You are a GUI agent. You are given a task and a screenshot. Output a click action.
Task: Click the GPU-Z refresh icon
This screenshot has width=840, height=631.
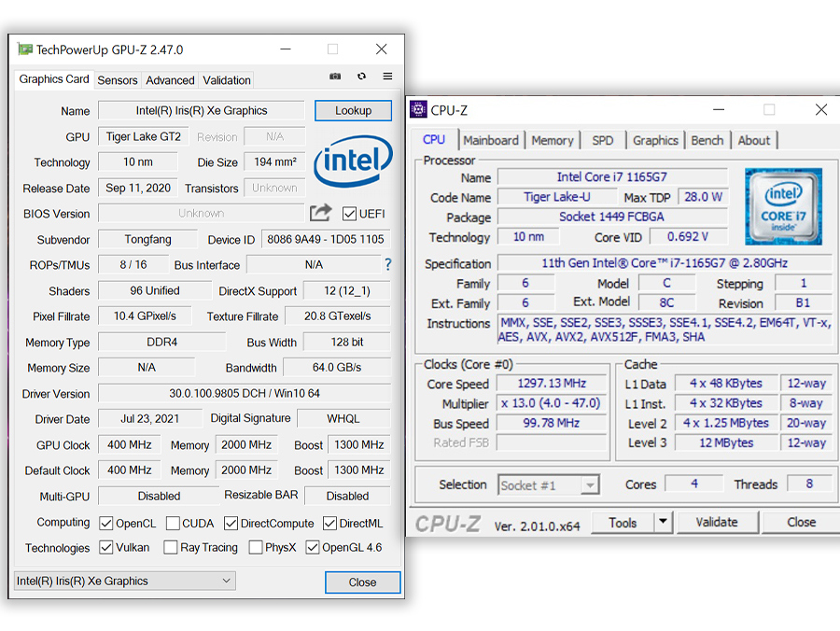[x=361, y=76]
